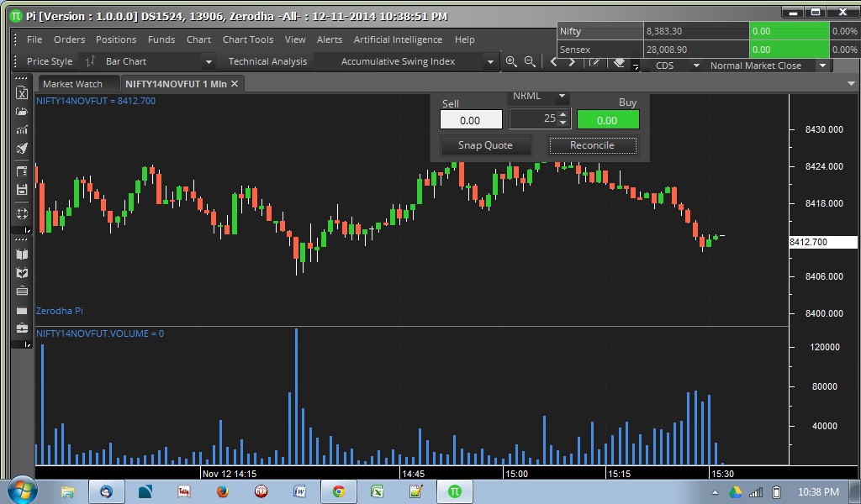Click the book with checkmark icon in sidebar
This screenshot has height=504, width=861.
point(21,272)
